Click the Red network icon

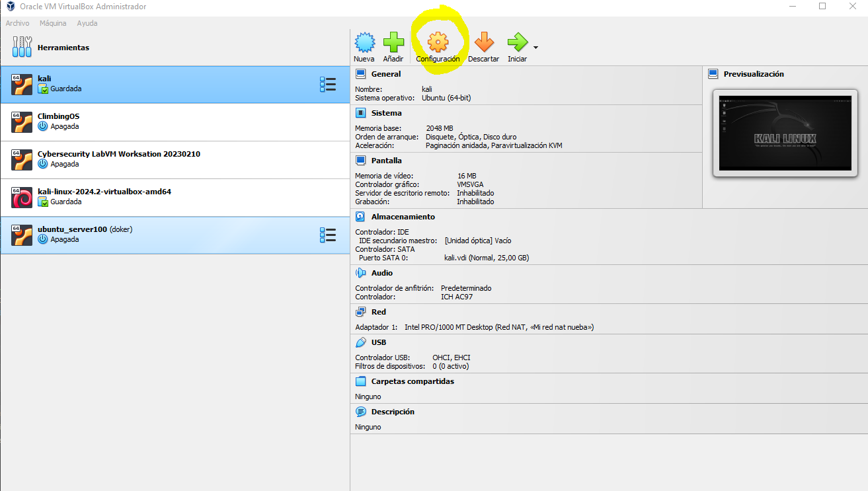pos(360,312)
